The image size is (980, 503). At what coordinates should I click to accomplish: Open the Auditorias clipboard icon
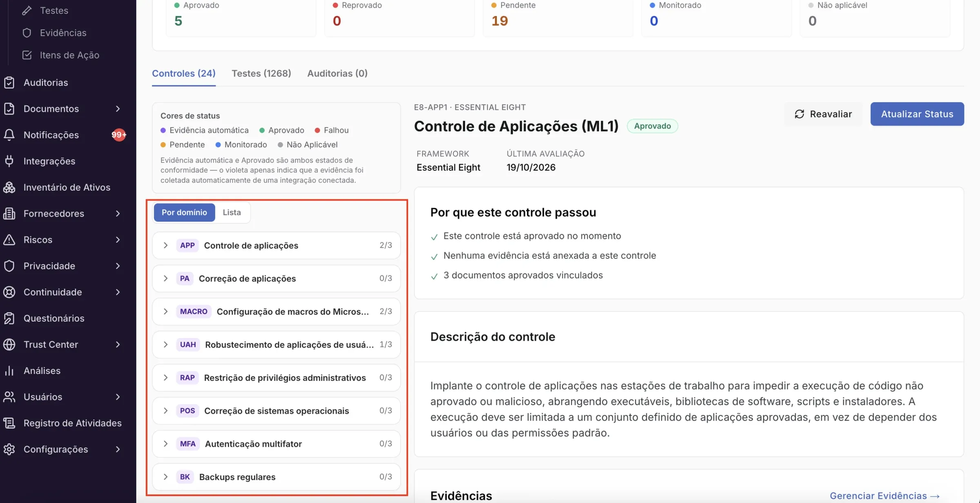tap(9, 82)
